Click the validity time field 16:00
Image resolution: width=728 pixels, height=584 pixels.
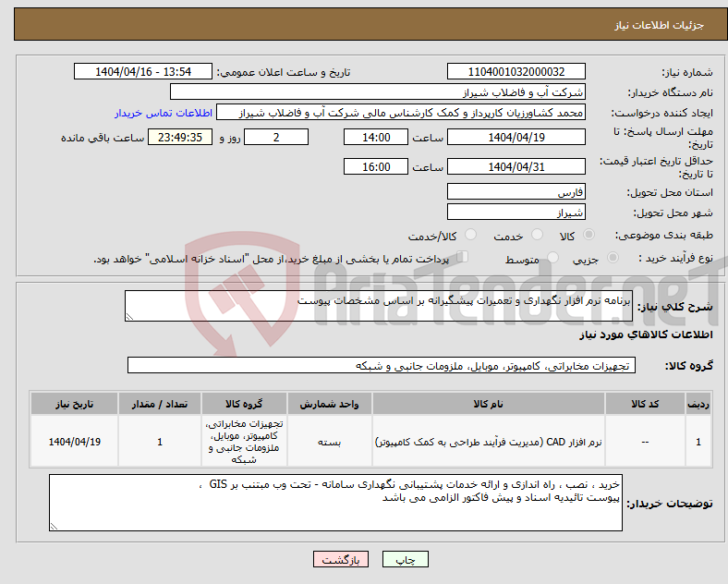point(376,166)
